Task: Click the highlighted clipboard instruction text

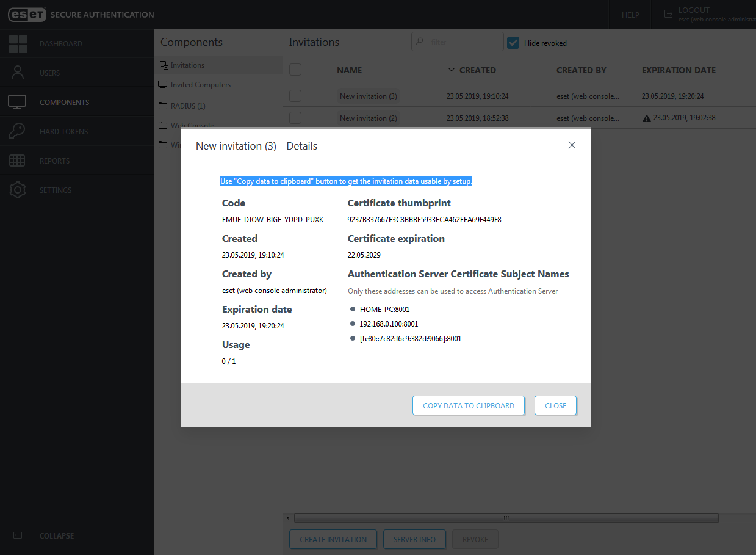Action: point(347,181)
